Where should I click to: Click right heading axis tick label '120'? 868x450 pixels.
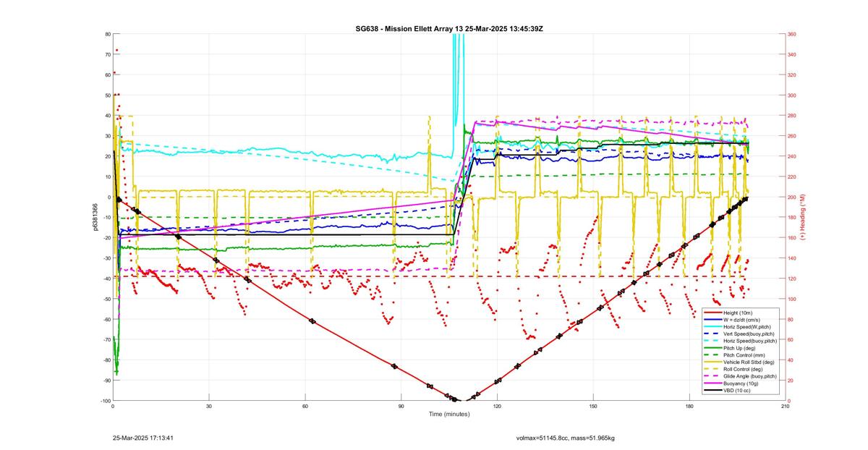point(792,279)
